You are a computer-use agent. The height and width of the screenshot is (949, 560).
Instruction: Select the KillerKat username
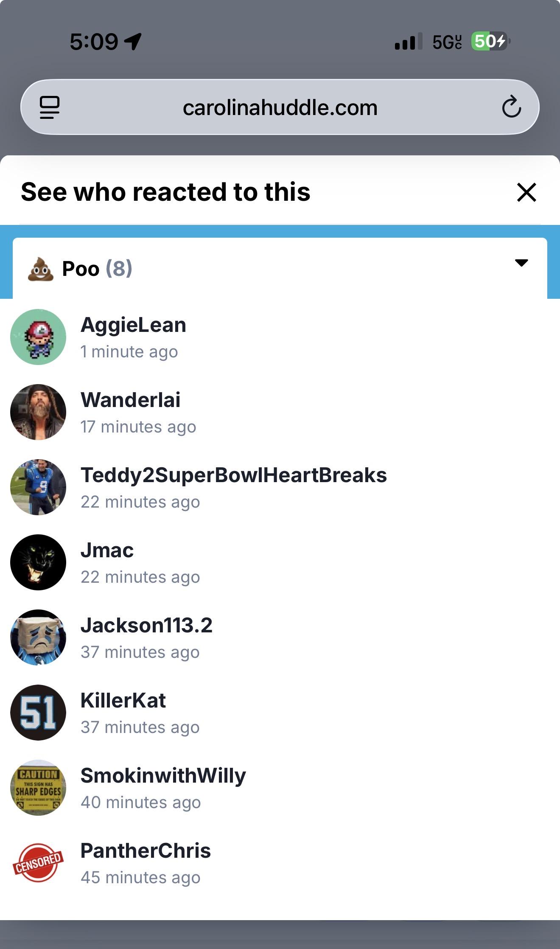click(x=123, y=701)
